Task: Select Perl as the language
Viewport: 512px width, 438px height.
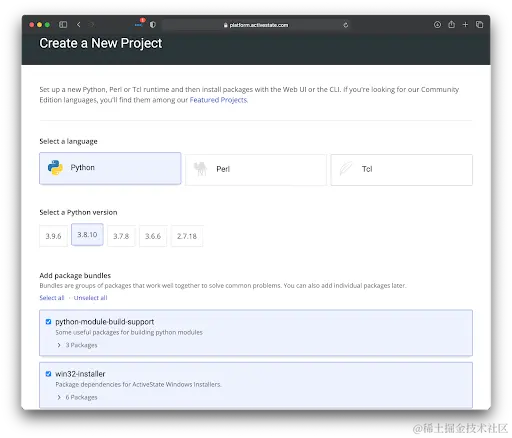Action: coord(256,170)
